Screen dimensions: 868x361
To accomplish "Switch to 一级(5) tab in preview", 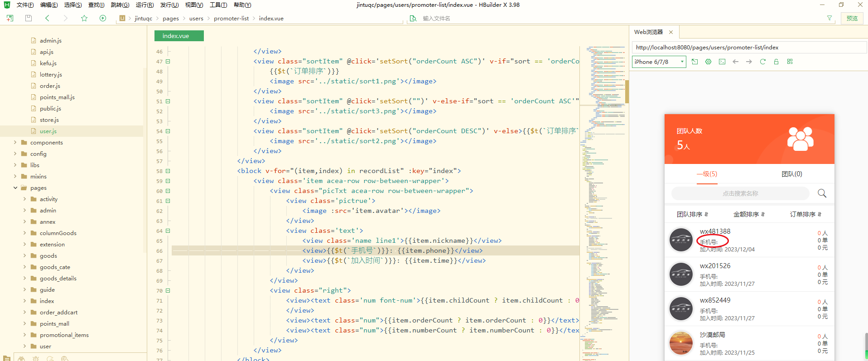I will click(707, 174).
